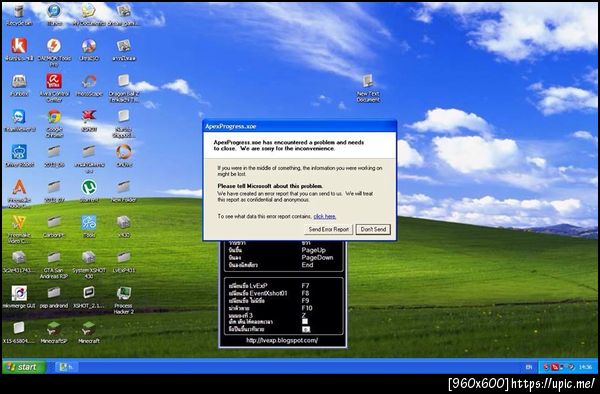Click 'Please tell Microsoft about this problem' text
This screenshot has height=394, width=600.
pyautogui.click(x=270, y=186)
